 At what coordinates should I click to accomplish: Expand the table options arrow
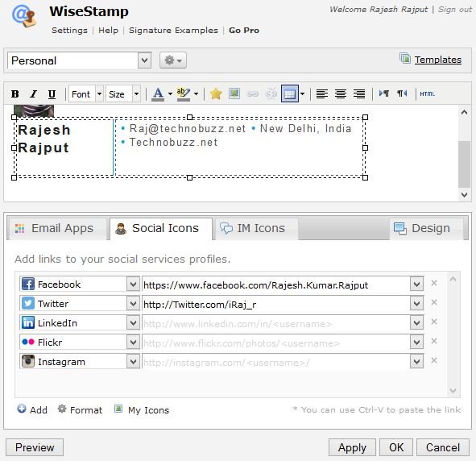[x=302, y=93]
